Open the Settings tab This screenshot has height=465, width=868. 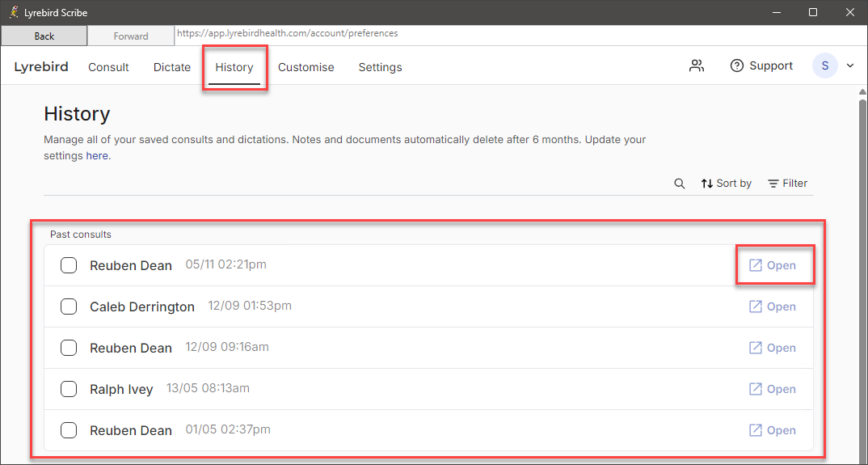point(381,67)
